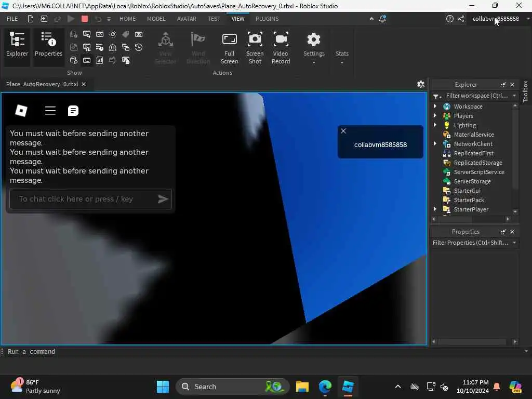The width and height of the screenshot is (532, 399).
Task: Toggle the Explorer panel button
Action: [x=17, y=47]
